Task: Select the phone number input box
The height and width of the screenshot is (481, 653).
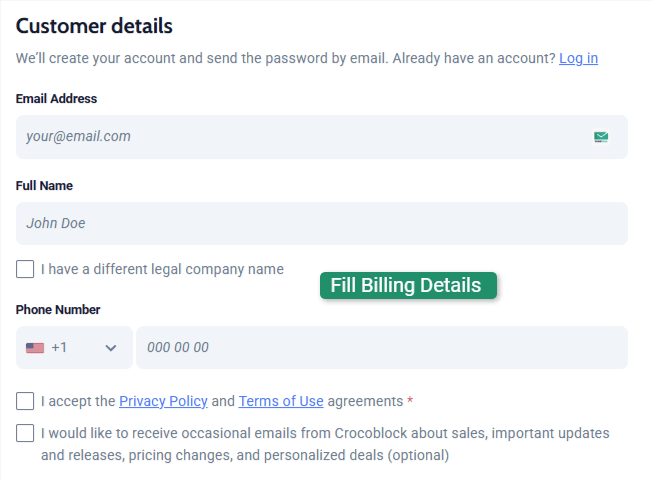Action: tap(381, 348)
